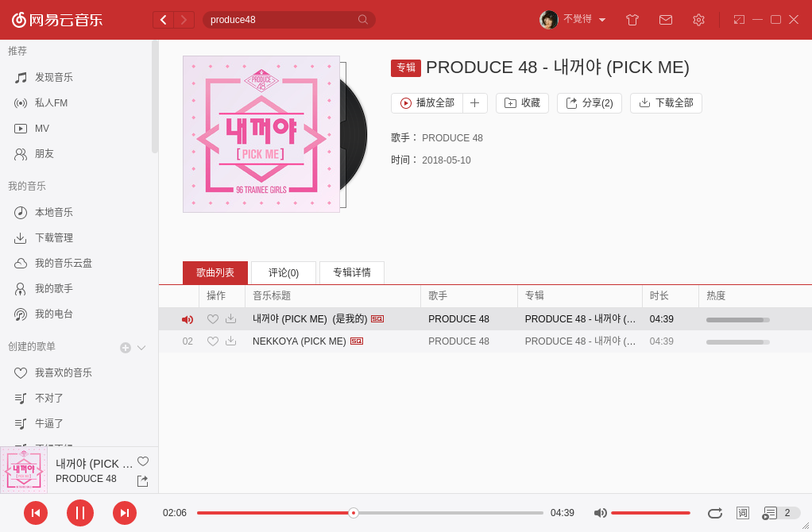Image resolution: width=812 pixels, height=532 pixels.
Task: Open 我的音乐云盘
Action: tap(53, 263)
